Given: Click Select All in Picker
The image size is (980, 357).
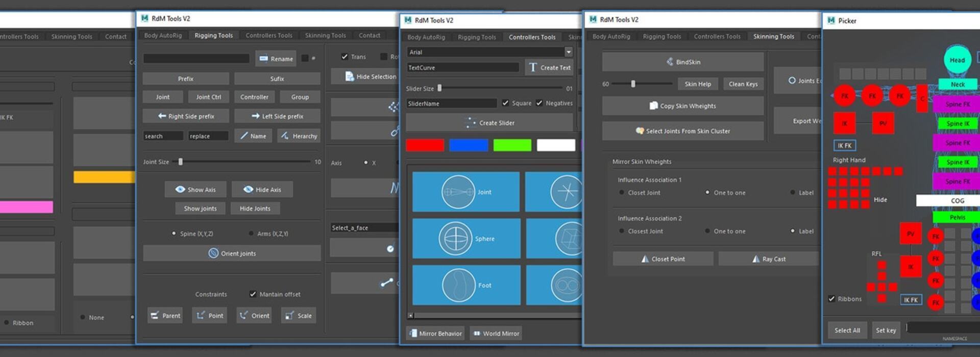Looking at the screenshot, I should (847, 330).
